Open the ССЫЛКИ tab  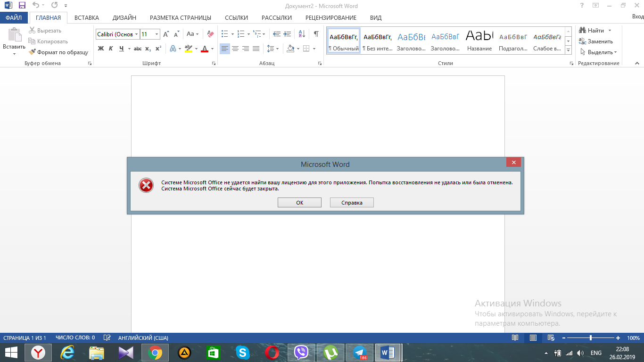coord(236,18)
